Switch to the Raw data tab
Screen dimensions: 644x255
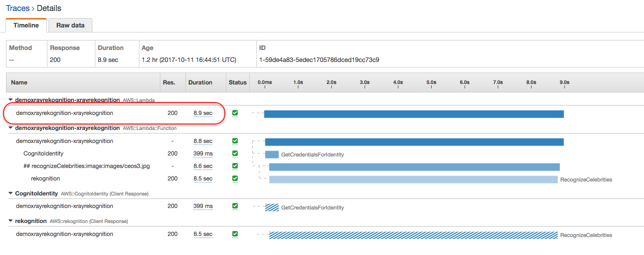click(70, 25)
